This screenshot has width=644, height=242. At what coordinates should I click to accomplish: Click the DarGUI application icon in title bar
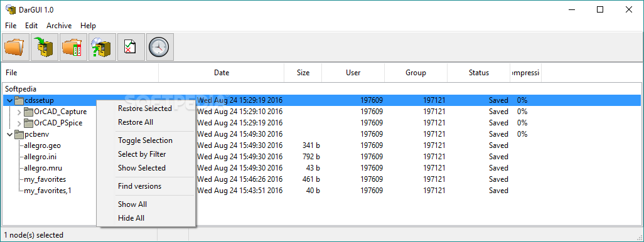pyautogui.click(x=10, y=9)
